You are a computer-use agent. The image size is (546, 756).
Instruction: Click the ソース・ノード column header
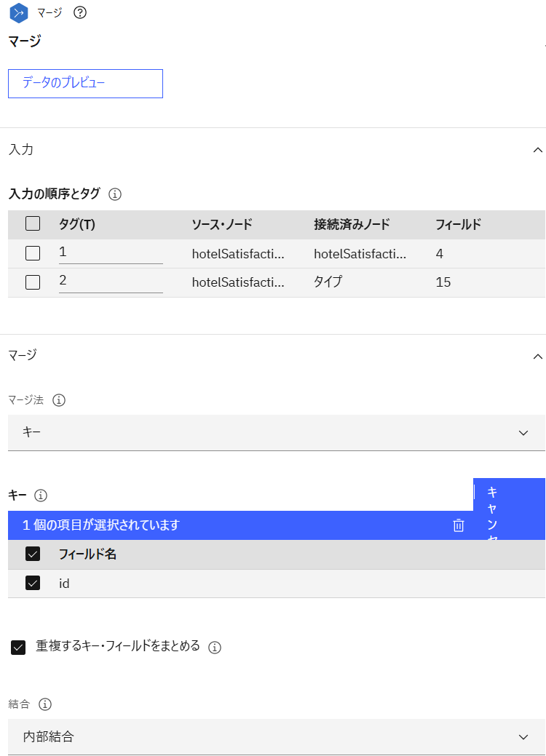[222, 225]
